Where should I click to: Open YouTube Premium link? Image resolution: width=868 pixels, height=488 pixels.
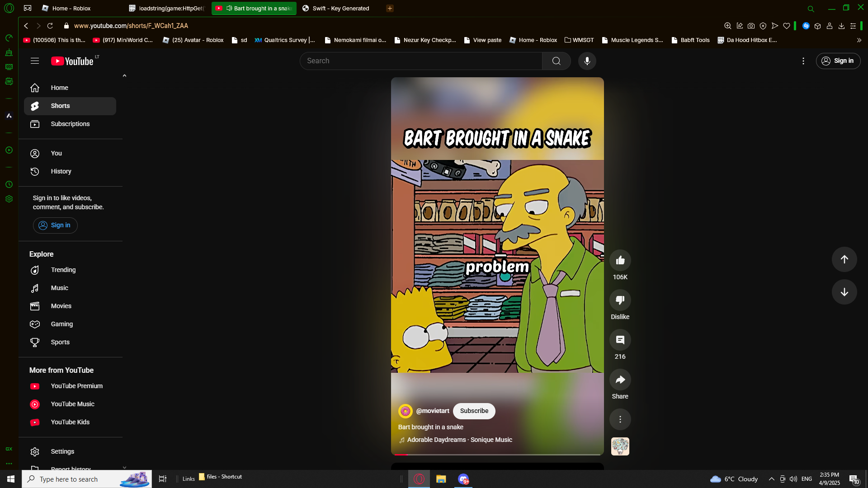pos(70,386)
